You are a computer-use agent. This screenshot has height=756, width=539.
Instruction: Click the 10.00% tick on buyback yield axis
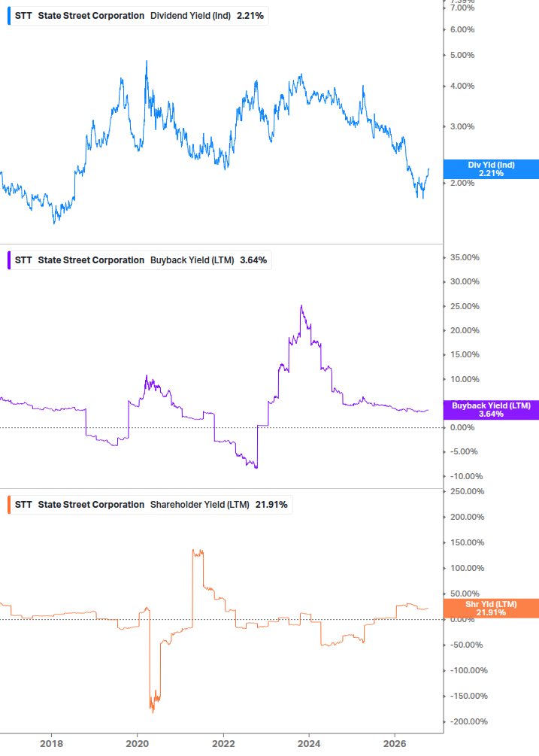pyautogui.click(x=465, y=379)
